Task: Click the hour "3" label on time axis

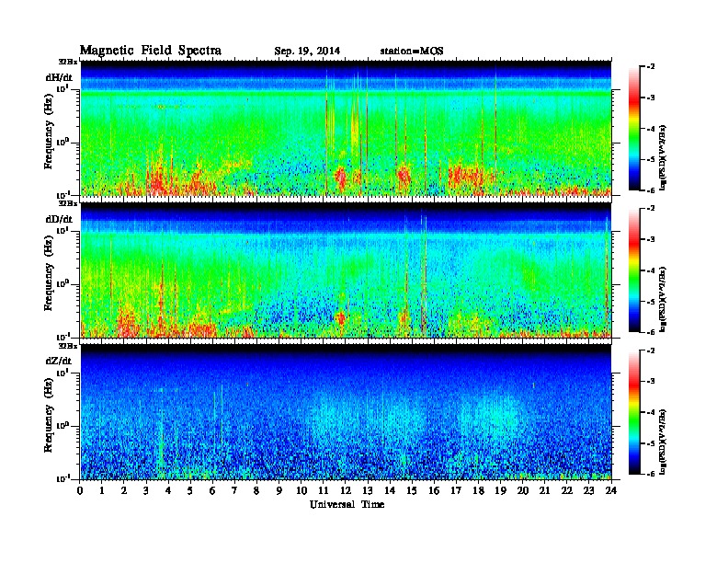Action: 146,490
